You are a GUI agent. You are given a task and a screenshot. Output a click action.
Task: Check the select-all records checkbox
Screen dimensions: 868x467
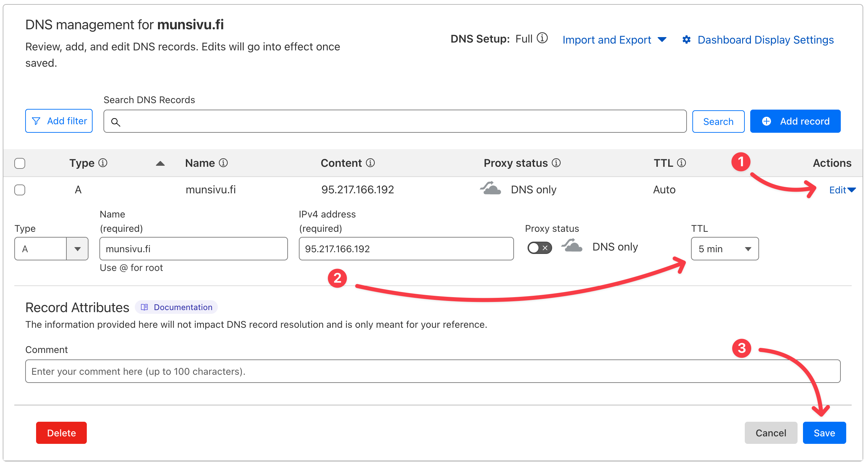(20, 163)
